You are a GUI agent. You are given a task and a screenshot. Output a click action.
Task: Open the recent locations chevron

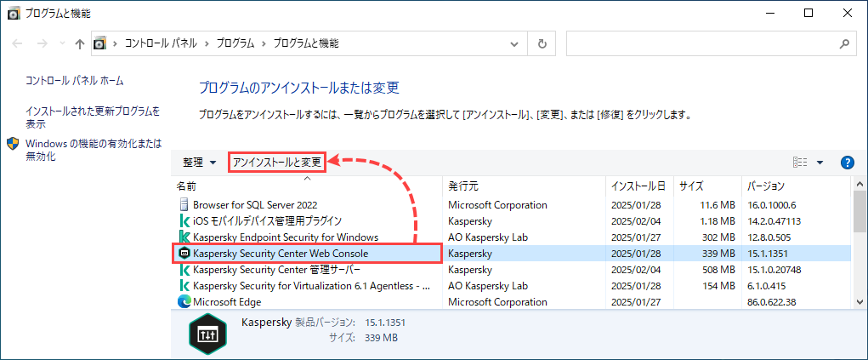tap(62, 43)
